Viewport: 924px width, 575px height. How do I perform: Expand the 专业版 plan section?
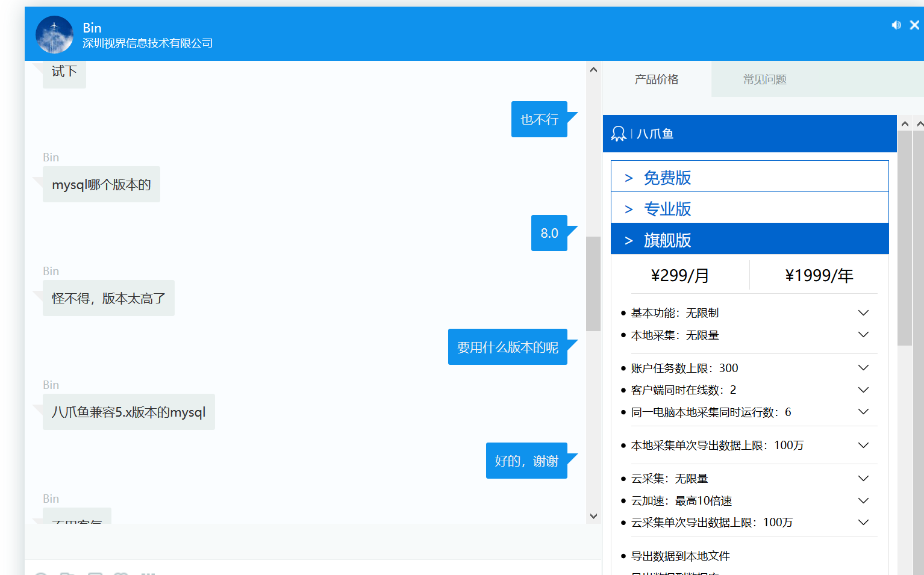pyautogui.click(x=750, y=208)
